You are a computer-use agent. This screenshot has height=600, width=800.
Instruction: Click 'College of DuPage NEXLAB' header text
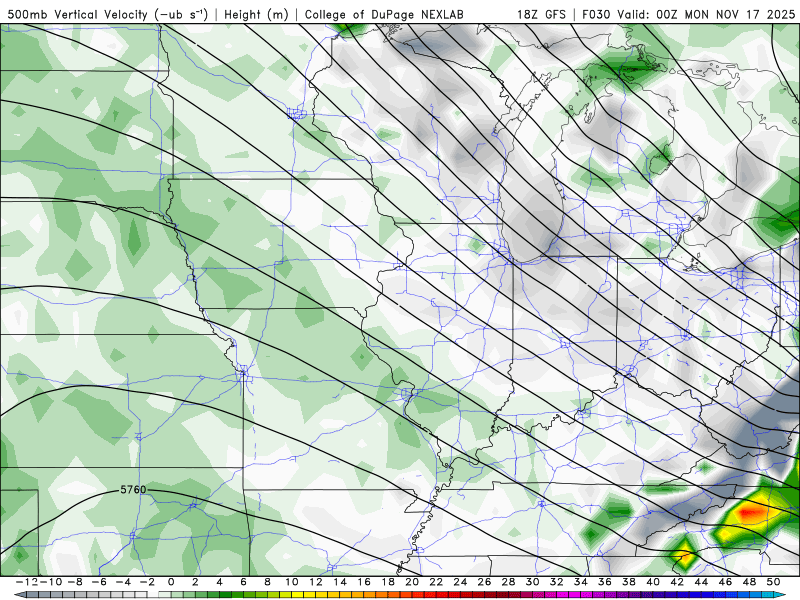384,14
